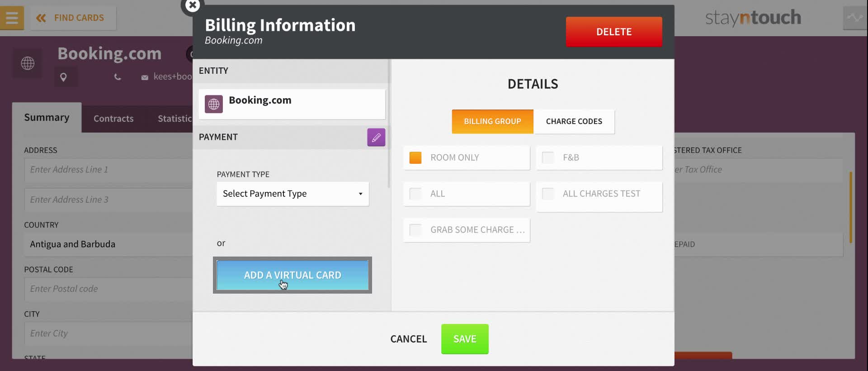Viewport: 868px width, 371px height.
Task: Click the entity panel scrollbar
Action: [x=389, y=123]
